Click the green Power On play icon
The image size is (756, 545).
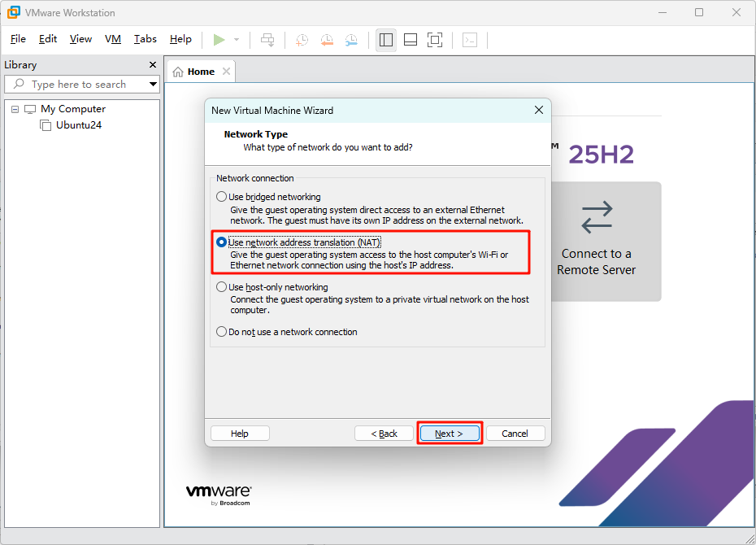coord(219,40)
